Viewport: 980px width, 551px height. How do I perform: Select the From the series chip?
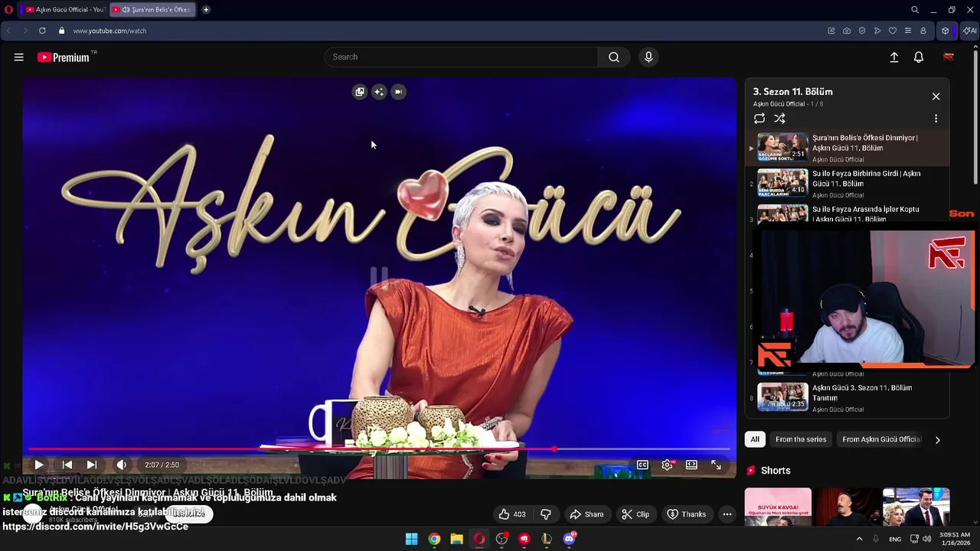pyautogui.click(x=801, y=439)
